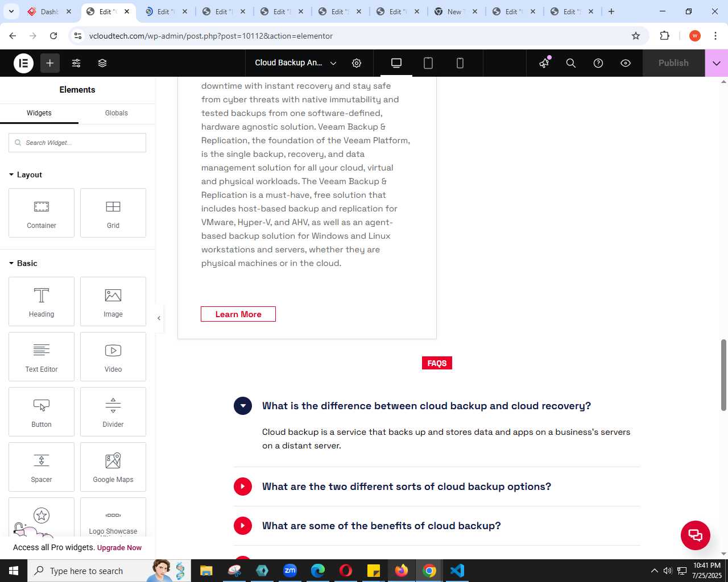Switch to desktop responsive view
The image size is (728, 582).
point(396,63)
